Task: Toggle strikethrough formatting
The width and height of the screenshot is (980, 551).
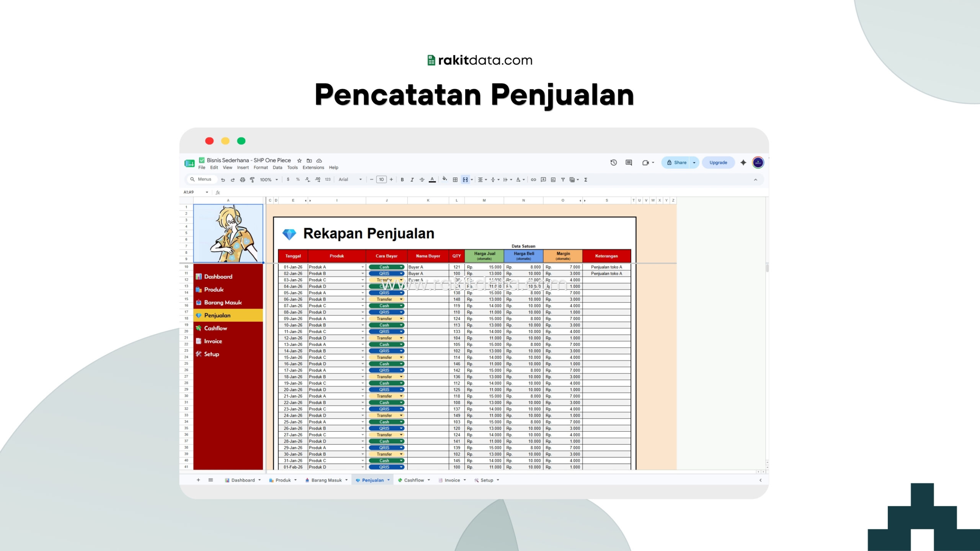Action: [422, 179]
